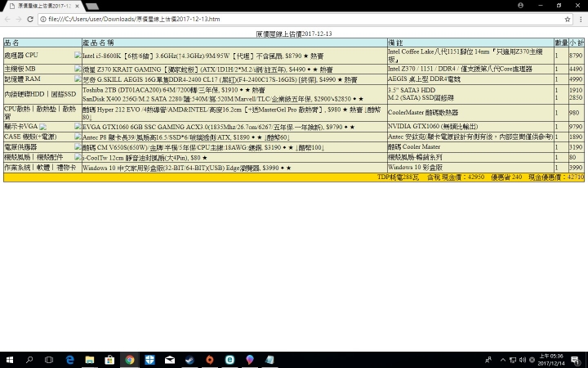Click the broken image in the RAM row
This screenshot has height=368, width=588.
coord(78,79)
